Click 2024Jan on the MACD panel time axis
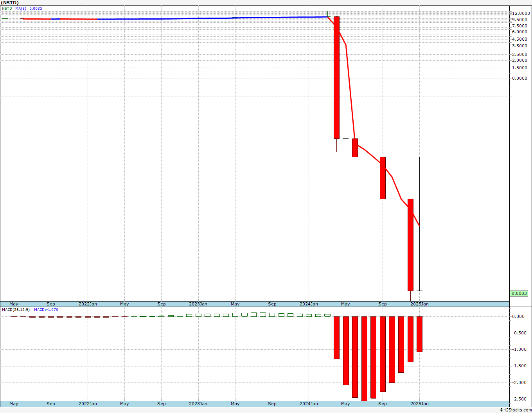Screen dimensions: 532x413 (309, 404)
